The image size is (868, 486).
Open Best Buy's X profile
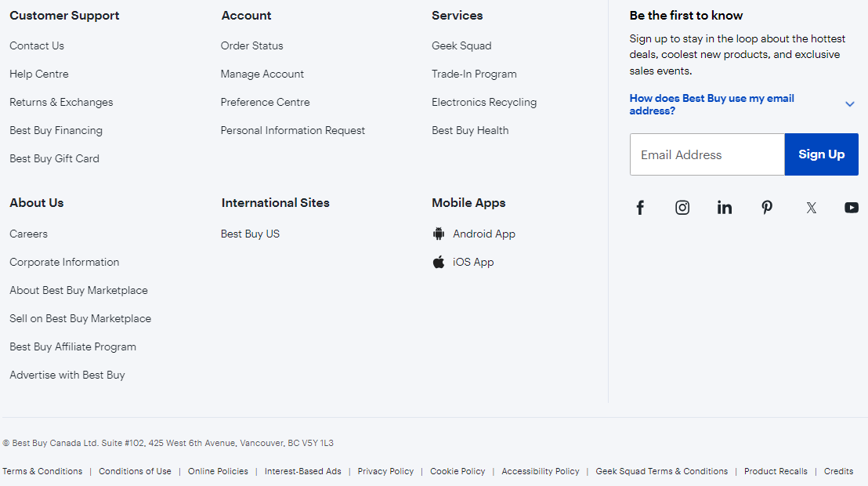[x=811, y=207]
